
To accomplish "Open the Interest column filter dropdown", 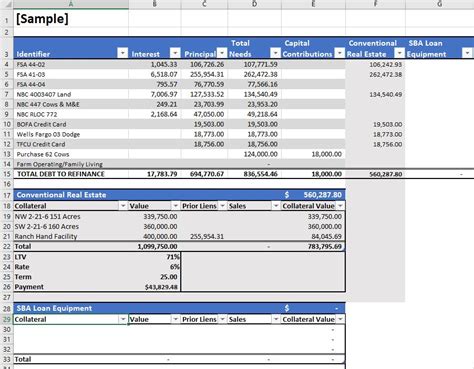I will (175, 53).
